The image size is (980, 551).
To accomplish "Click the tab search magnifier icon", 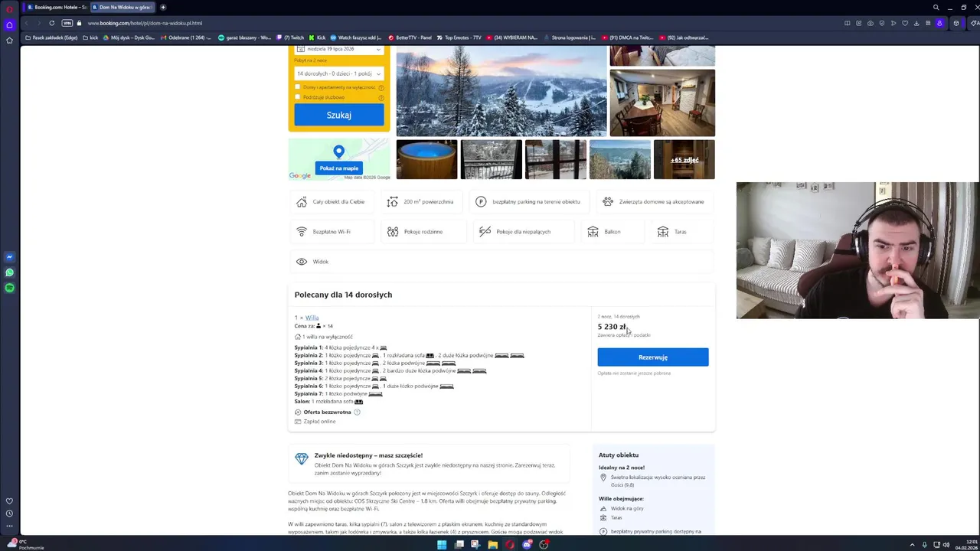I will pos(936,8).
